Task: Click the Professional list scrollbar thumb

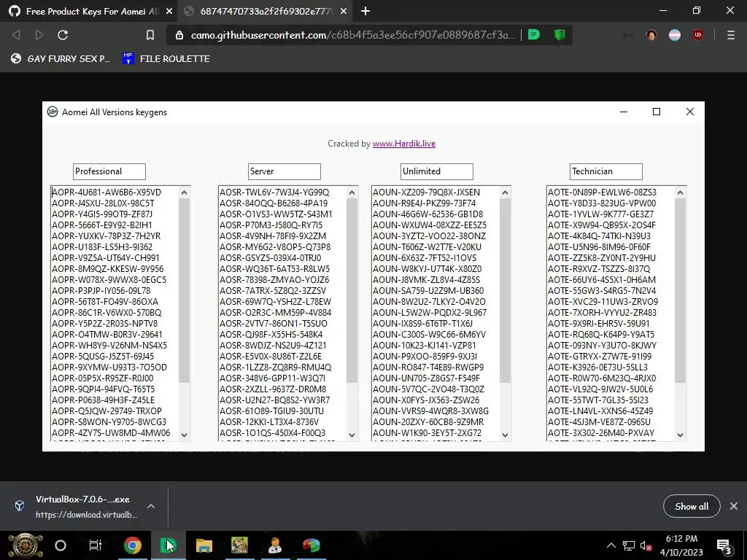Action: tap(185, 290)
